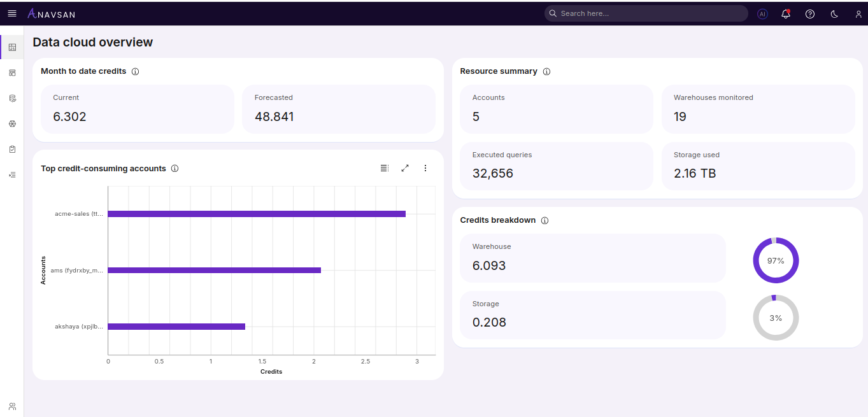Click the AI assistant icon
Image resolution: width=868 pixels, height=417 pixels.
(762, 13)
